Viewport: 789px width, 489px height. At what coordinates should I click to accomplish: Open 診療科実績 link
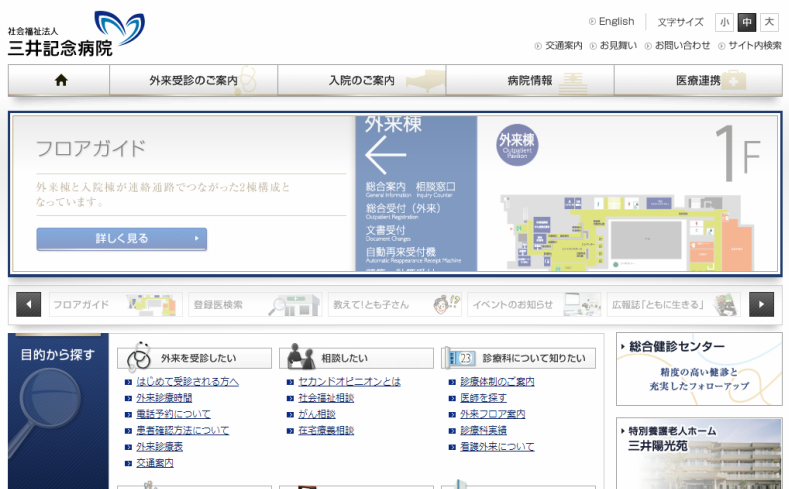point(484,431)
